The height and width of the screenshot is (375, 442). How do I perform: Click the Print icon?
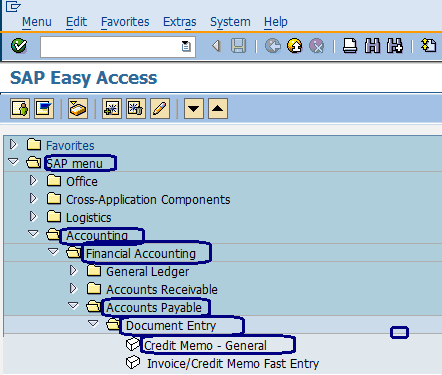(350, 46)
